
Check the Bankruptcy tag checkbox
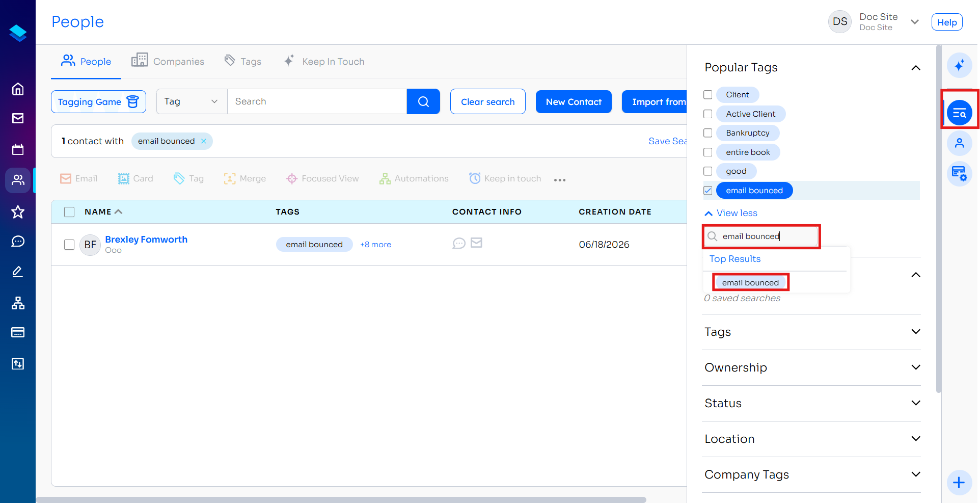(708, 133)
